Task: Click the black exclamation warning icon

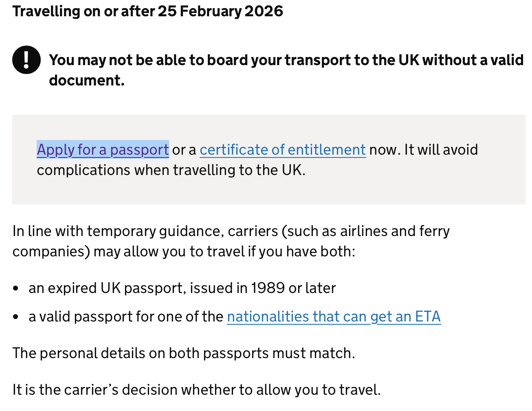Action: 26,60
